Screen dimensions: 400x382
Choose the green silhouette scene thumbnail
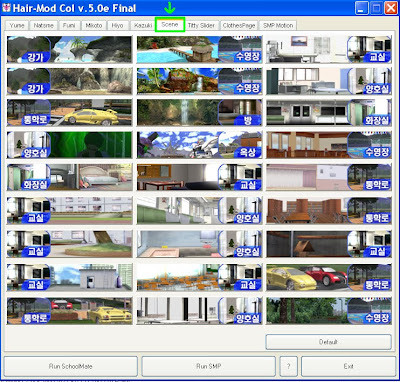point(69,145)
